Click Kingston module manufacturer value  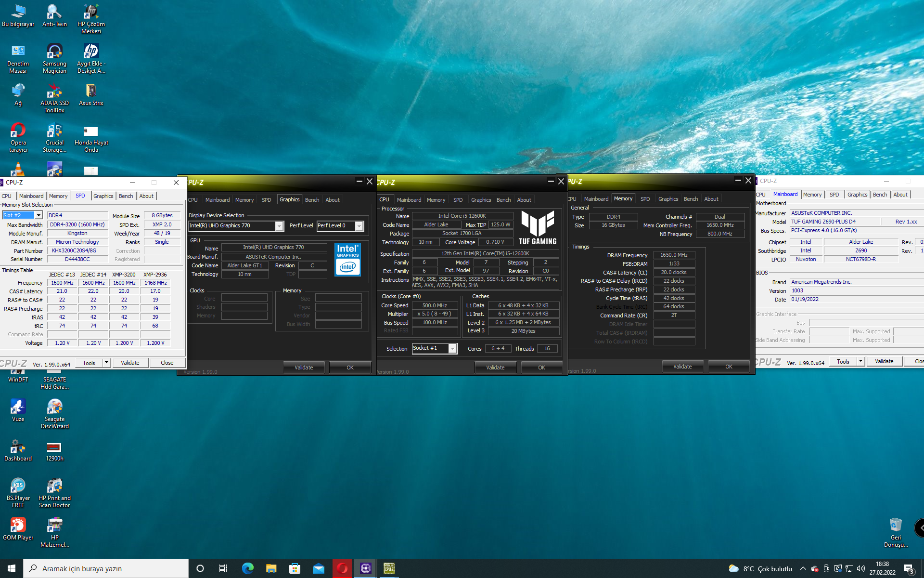click(77, 233)
